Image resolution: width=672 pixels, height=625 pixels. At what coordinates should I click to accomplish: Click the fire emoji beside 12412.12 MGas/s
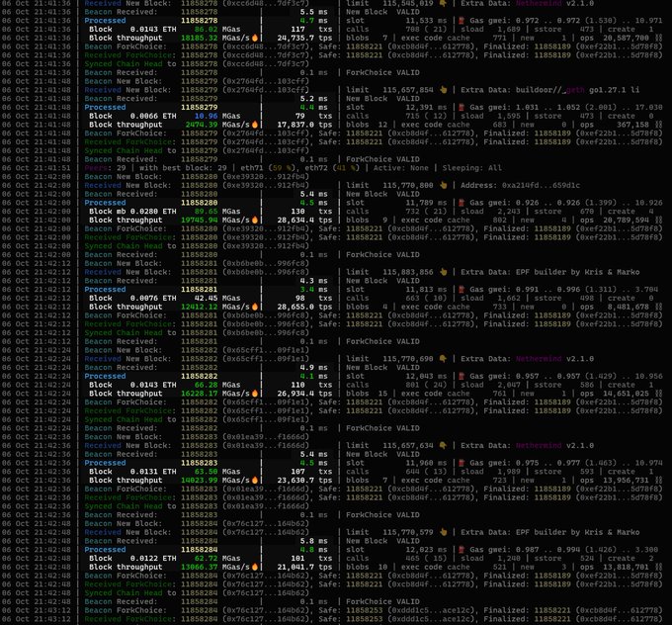click(255, 307)
